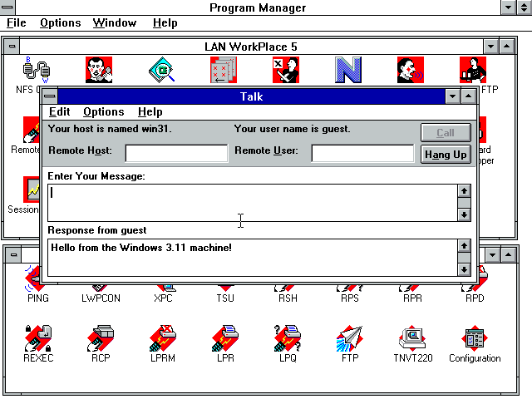Viewport: 532px width, 399px height.
Task: Open the Talk window control menu box
Action: (50, 96)
